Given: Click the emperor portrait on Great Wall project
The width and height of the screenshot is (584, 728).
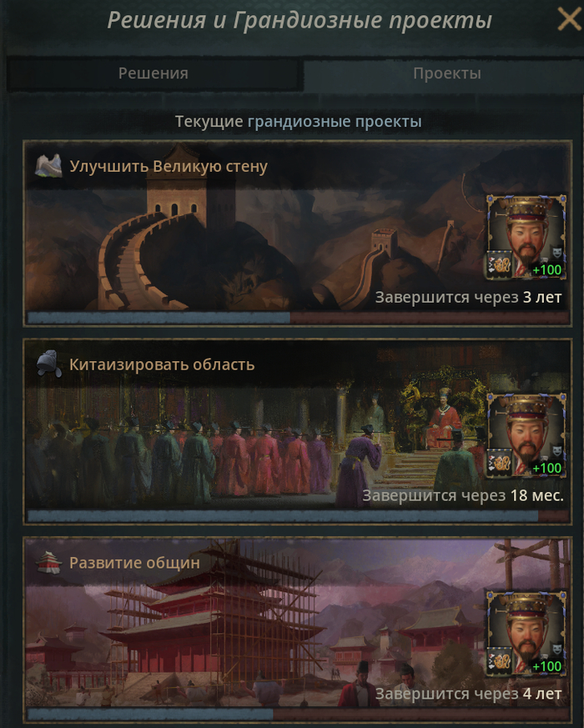Looking at the screenshot, I should click(x=526, y=237).
